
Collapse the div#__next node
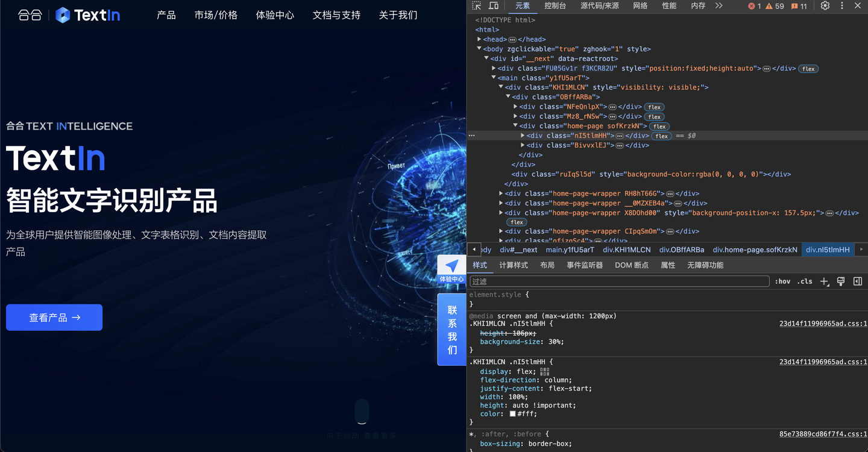coord(486,58)
